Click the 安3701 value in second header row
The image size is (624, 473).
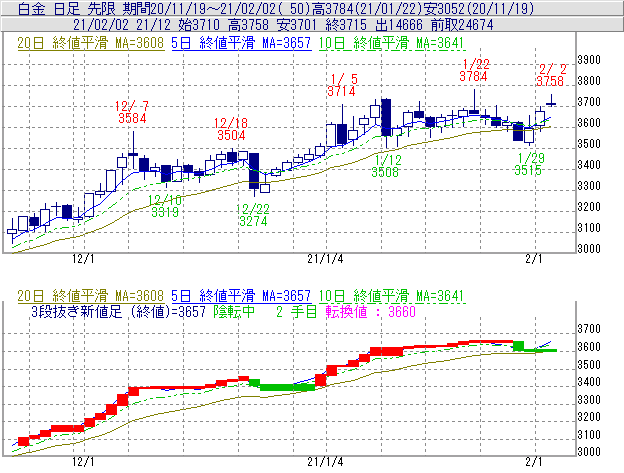(x=297, y=25)
